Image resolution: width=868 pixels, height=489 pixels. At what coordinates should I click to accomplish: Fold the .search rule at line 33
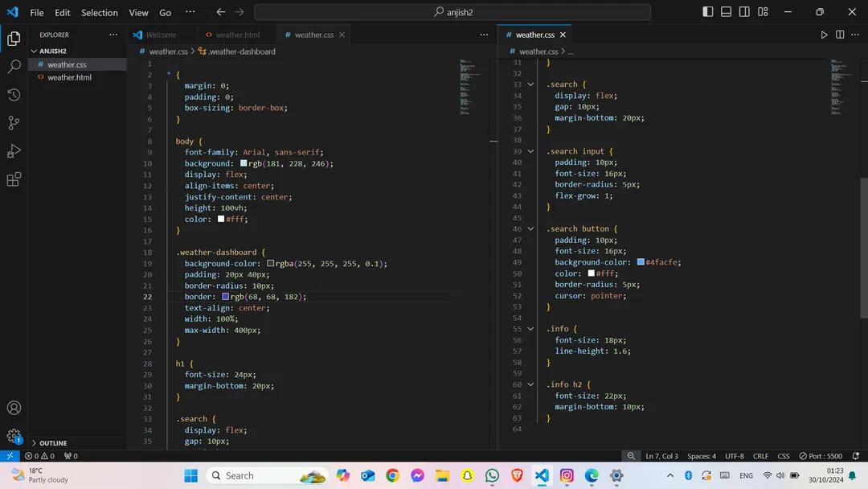tap(530, 84)
